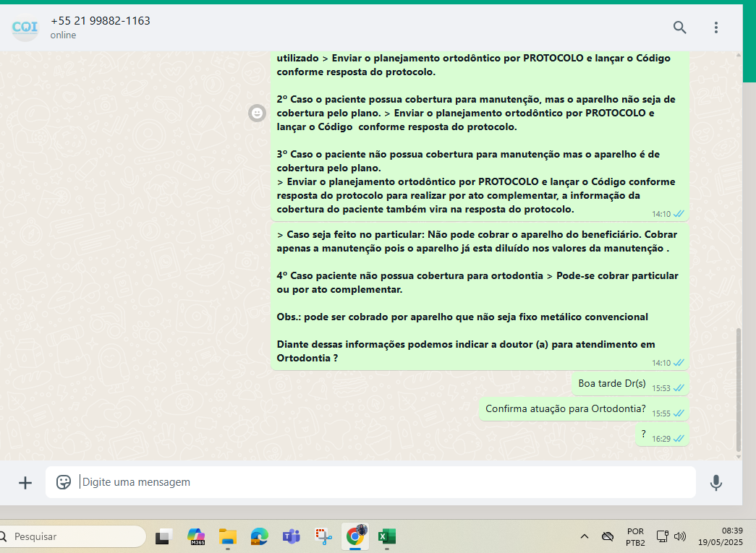The height and width of the screenshot is (553, 756).
Task: Click the '4º Caso paciente não possua' paragraph
Action: pos(477,282)
